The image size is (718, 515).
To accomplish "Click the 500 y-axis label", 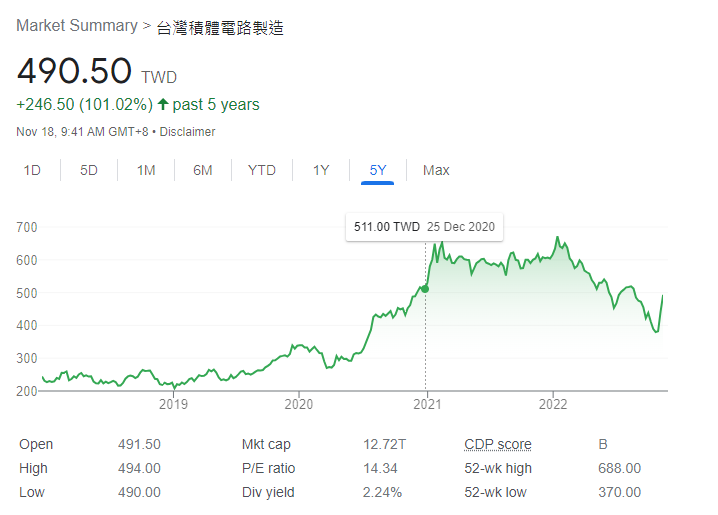I will pos(27,293).
